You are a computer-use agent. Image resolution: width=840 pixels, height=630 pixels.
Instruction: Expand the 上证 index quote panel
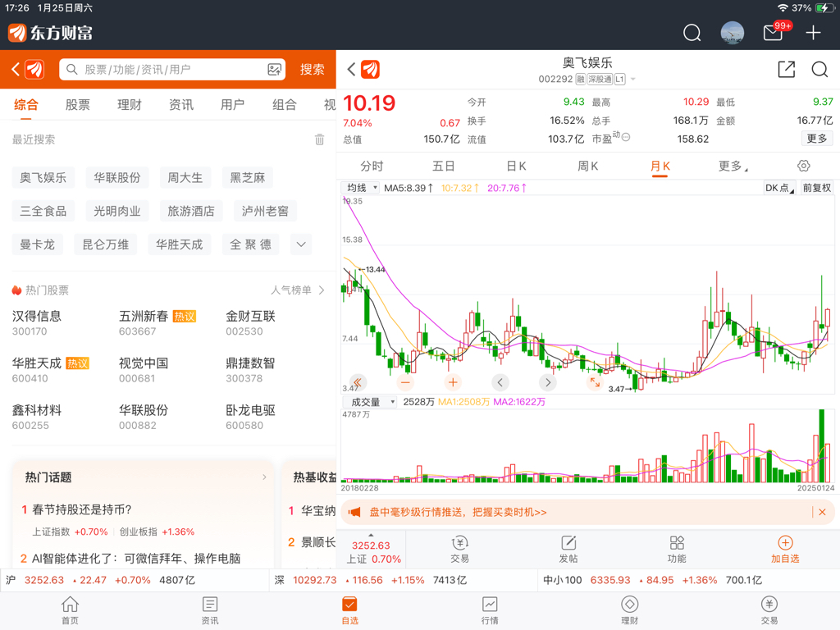click(372, 550)
